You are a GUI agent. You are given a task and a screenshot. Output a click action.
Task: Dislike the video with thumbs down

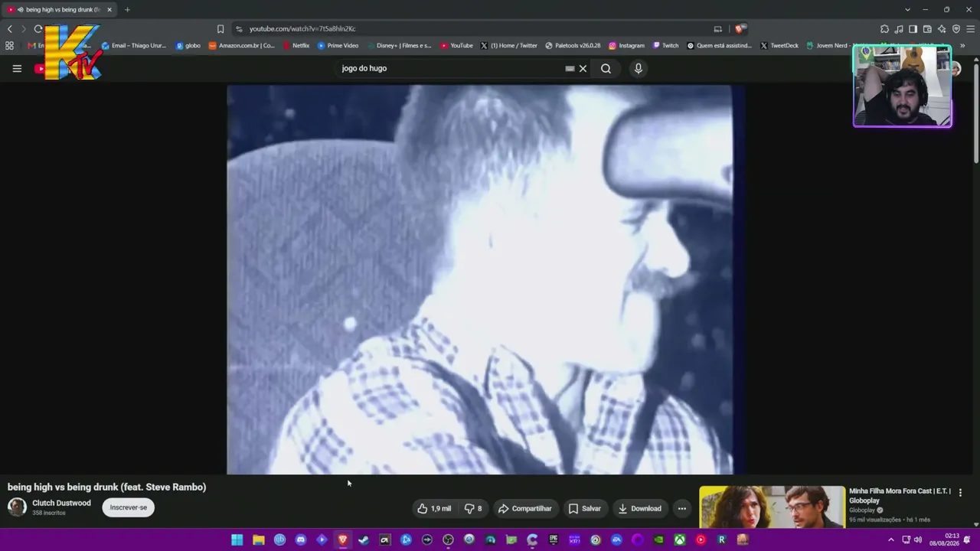click(473, 508)
